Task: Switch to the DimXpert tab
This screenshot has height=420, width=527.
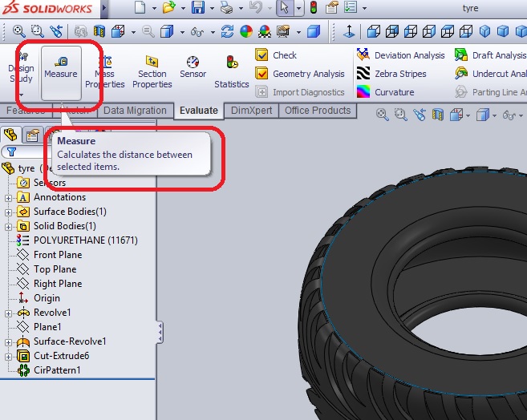Action: [251, 111]
